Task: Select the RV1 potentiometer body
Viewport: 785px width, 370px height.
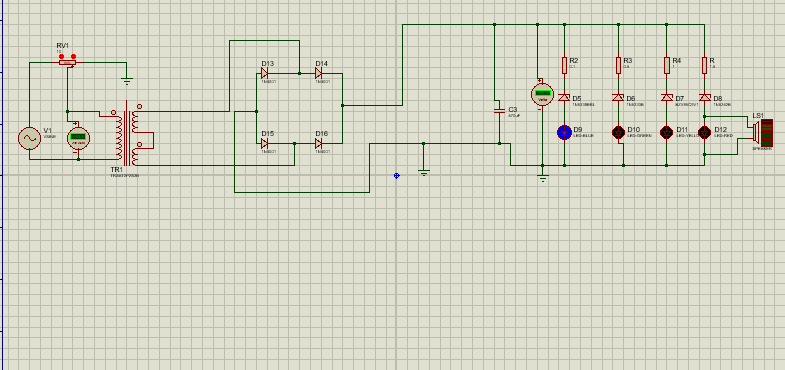Action: coord(68,63)
